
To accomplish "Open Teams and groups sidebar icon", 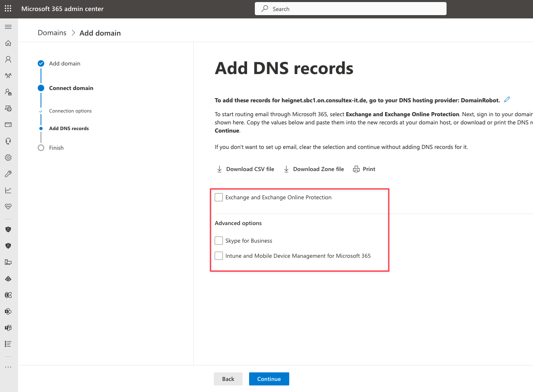I will [8, 76].
